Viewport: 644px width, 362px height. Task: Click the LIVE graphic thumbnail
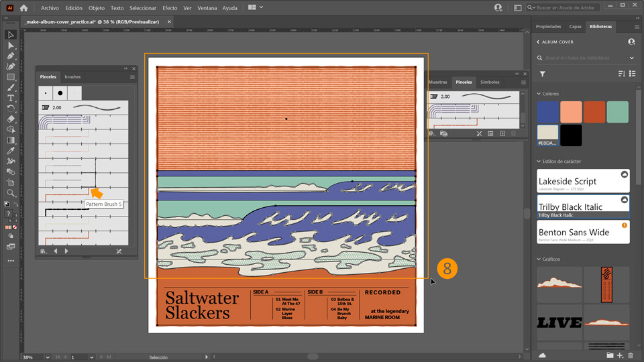point(559,322)
